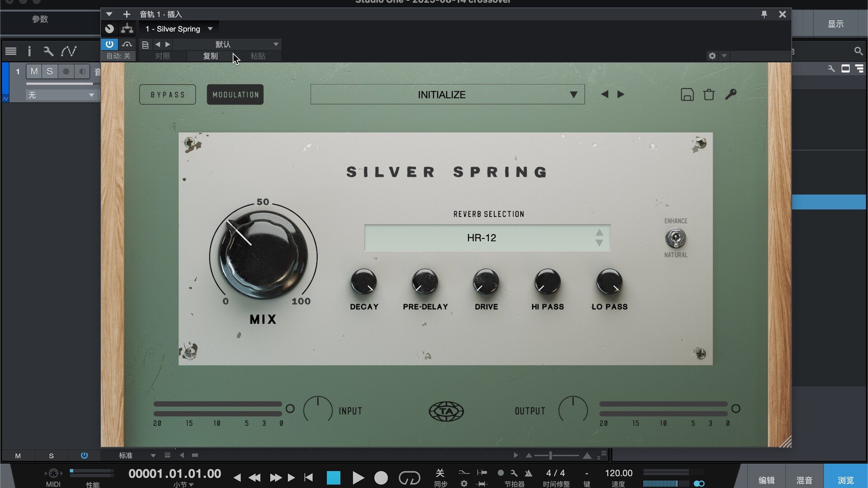Viewport: 868px width, 488px height.
Task: Open plugin settings gear icon
Action: (x=712, y=56)
